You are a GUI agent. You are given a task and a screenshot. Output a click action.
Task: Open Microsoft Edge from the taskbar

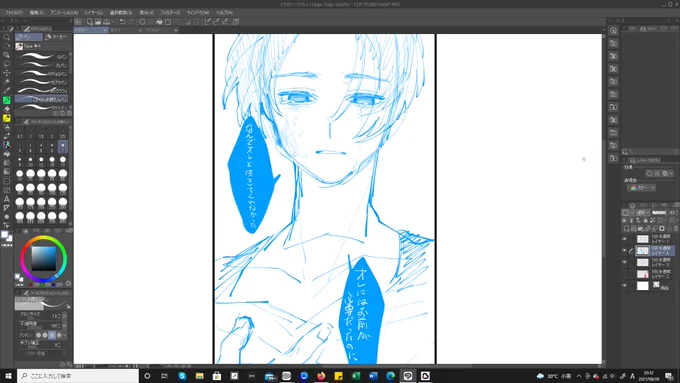(390, 376)
